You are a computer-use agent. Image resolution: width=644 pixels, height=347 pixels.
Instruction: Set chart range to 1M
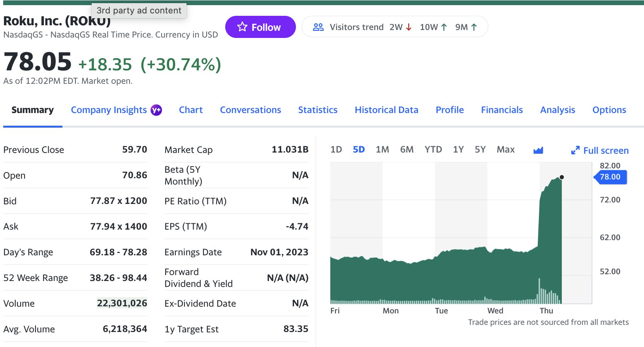[382, 149]
